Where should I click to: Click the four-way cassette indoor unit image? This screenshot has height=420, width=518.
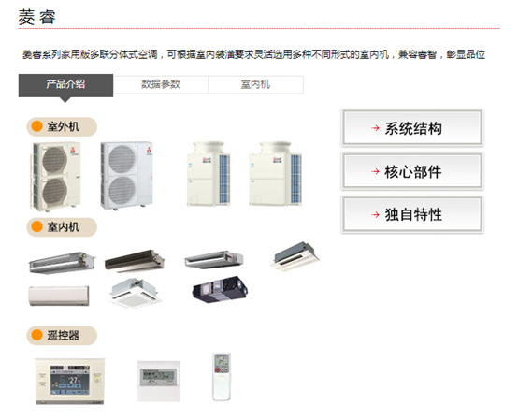[x=134, y=293]
